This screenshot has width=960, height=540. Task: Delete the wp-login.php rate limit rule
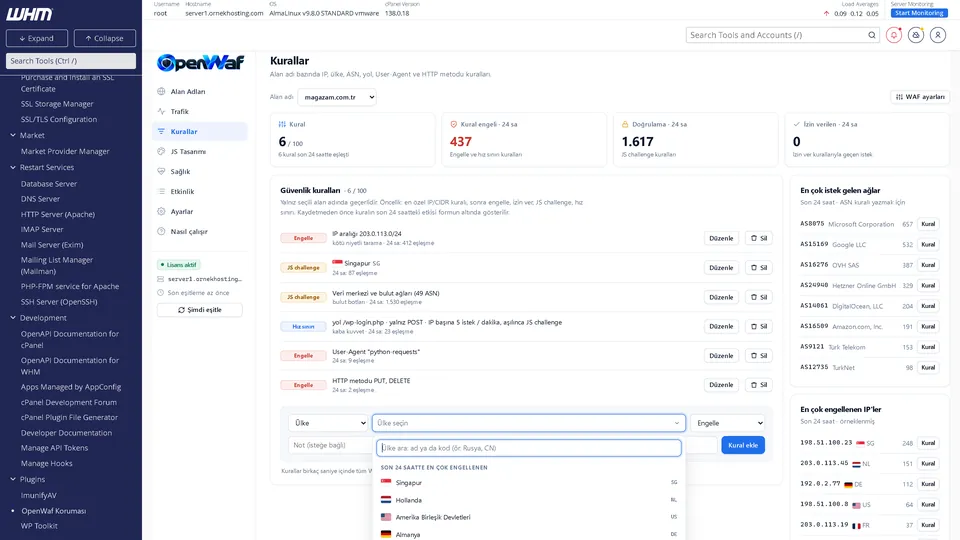[x=758, y=326]
